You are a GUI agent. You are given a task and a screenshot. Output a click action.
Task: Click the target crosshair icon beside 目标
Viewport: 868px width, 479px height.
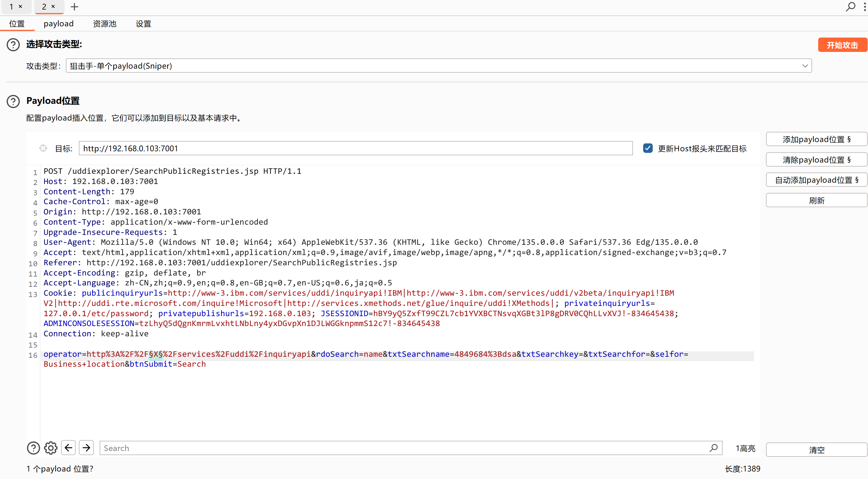coord(43,148)
